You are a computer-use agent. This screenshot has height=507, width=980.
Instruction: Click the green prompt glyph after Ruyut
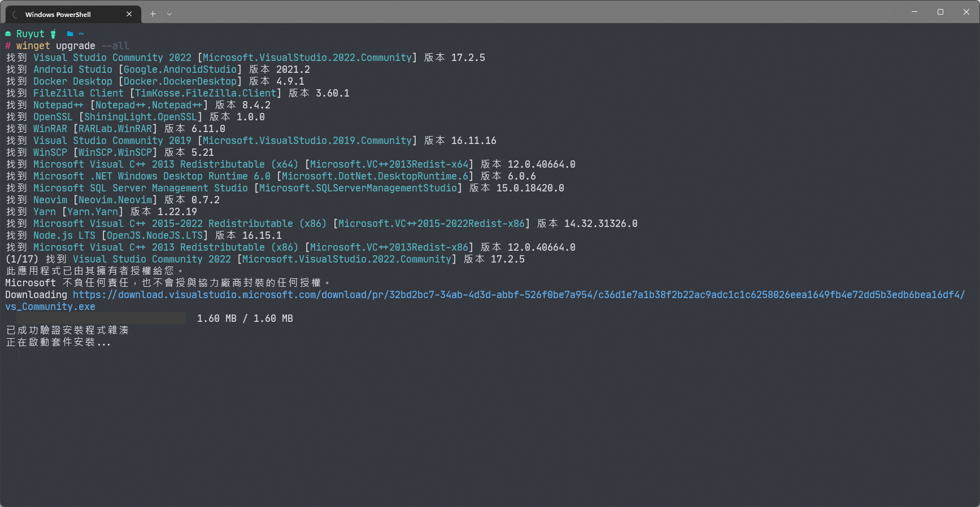(x=53, y=34)
